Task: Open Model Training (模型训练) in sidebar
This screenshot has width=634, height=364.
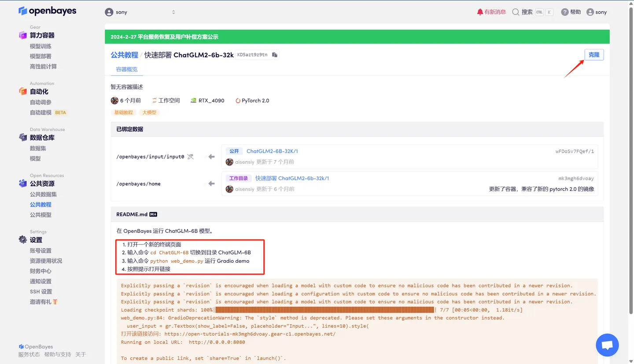Action: [41, 46]
